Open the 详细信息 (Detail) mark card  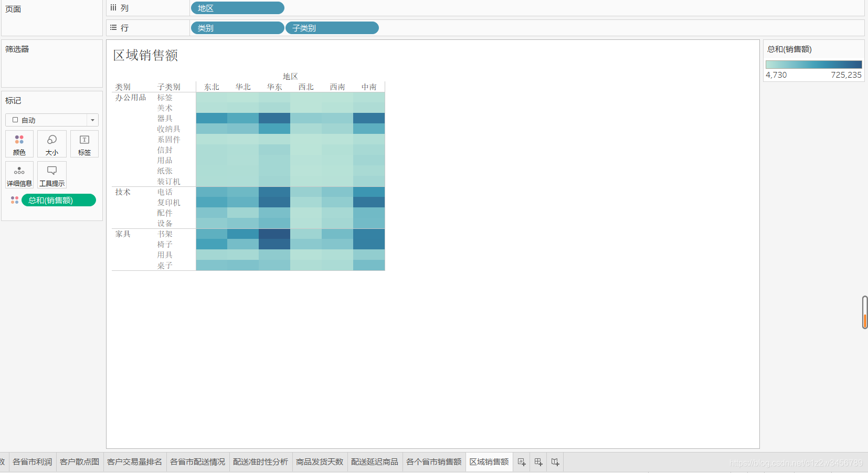coord(19,175)
